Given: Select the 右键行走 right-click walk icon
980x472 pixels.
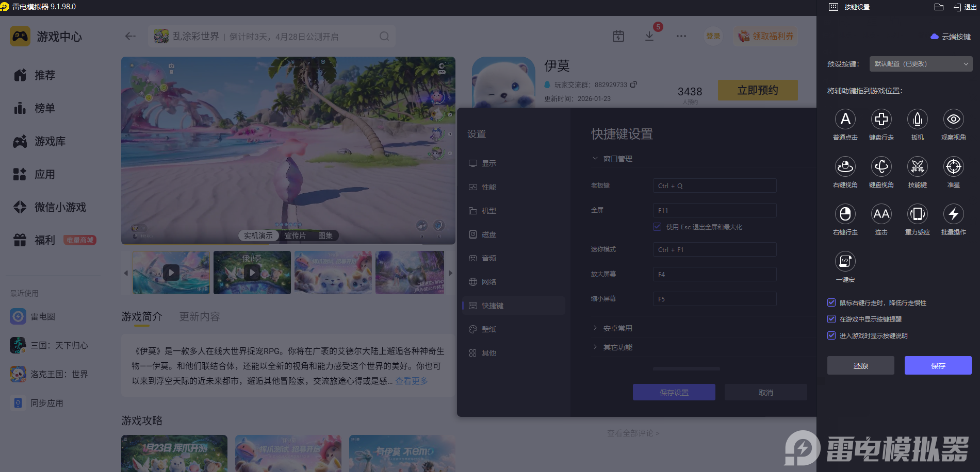Looking at the screenshot, I should pyautogui.click(x=845, y=214).
